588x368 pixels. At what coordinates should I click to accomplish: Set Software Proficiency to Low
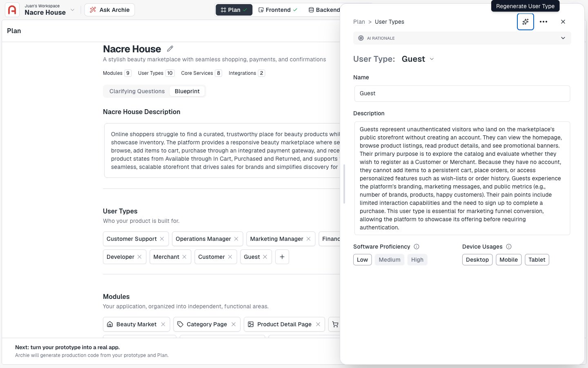[363, 260]
